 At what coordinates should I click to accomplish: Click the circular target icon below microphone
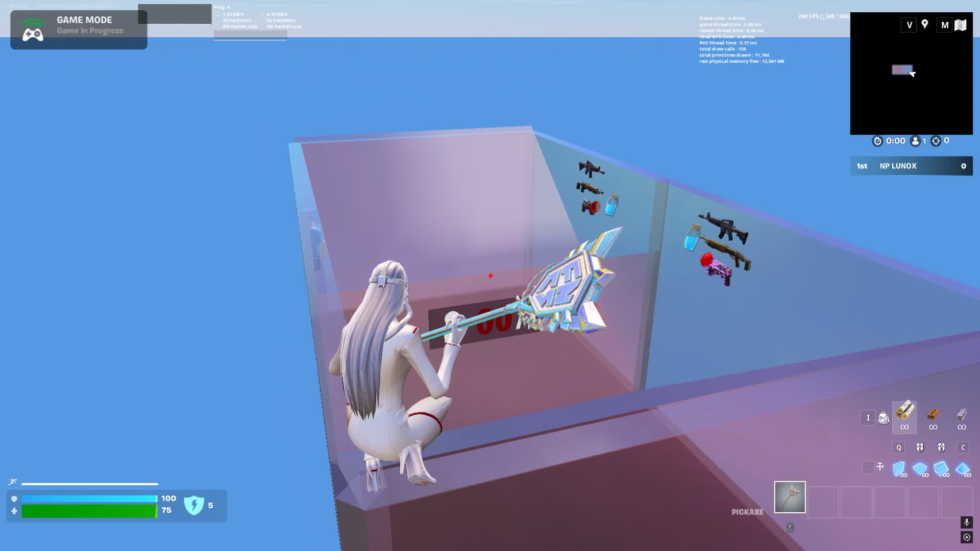966,537
